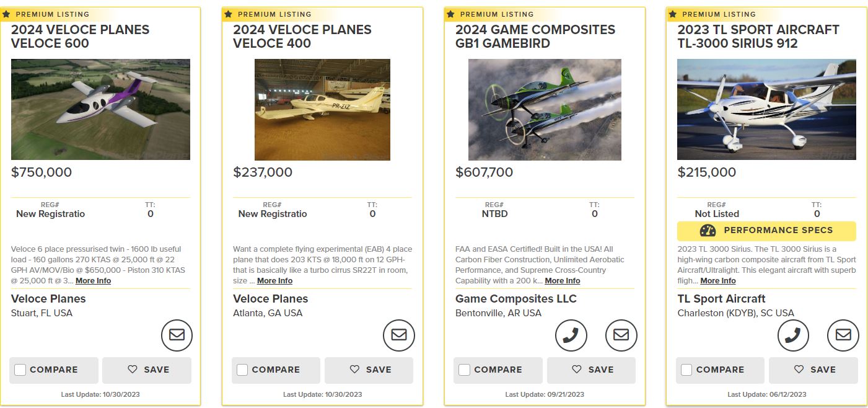Open Performance Specs for TL-3000 Sirius
868x408 pixels.
(x=766, y=231)
